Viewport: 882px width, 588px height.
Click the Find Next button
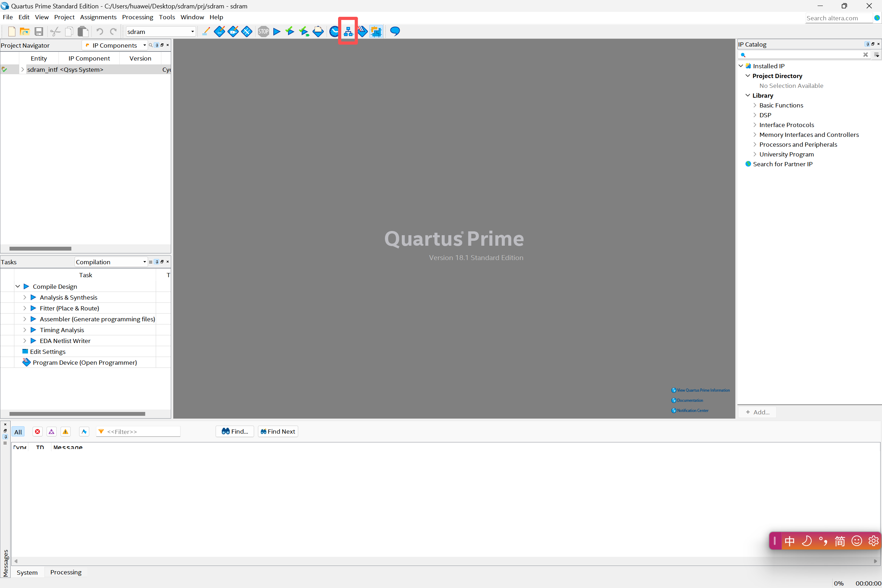tap(278, 432)
